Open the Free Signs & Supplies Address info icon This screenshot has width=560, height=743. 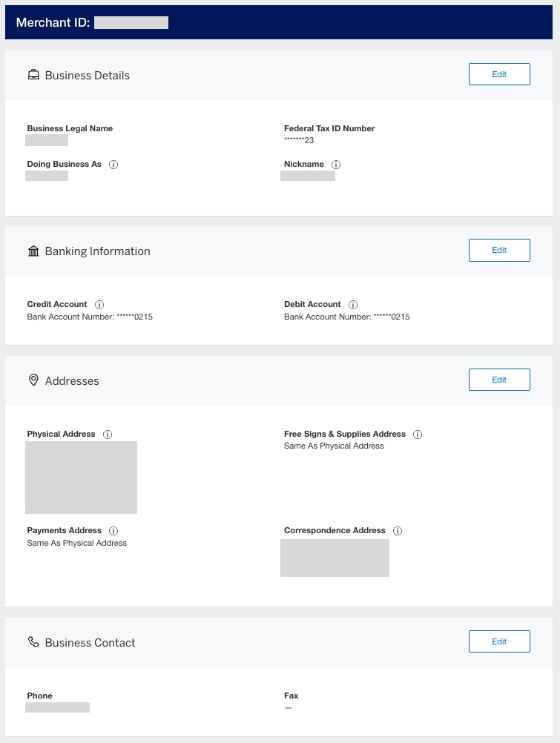click(x=418, y=434)
